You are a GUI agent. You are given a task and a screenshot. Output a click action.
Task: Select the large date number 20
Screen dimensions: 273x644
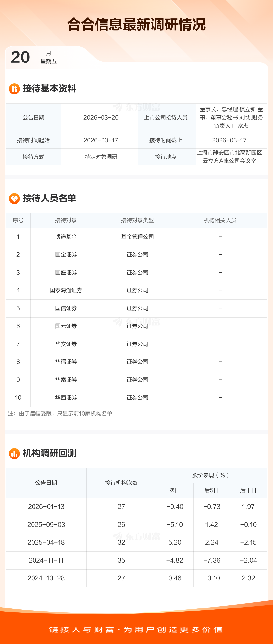click(21, 57)
